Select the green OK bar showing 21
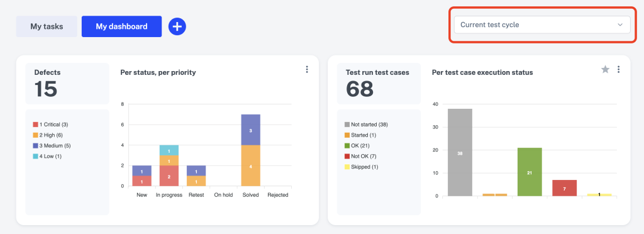Viewport: 644px width, 234px height. 530,172
